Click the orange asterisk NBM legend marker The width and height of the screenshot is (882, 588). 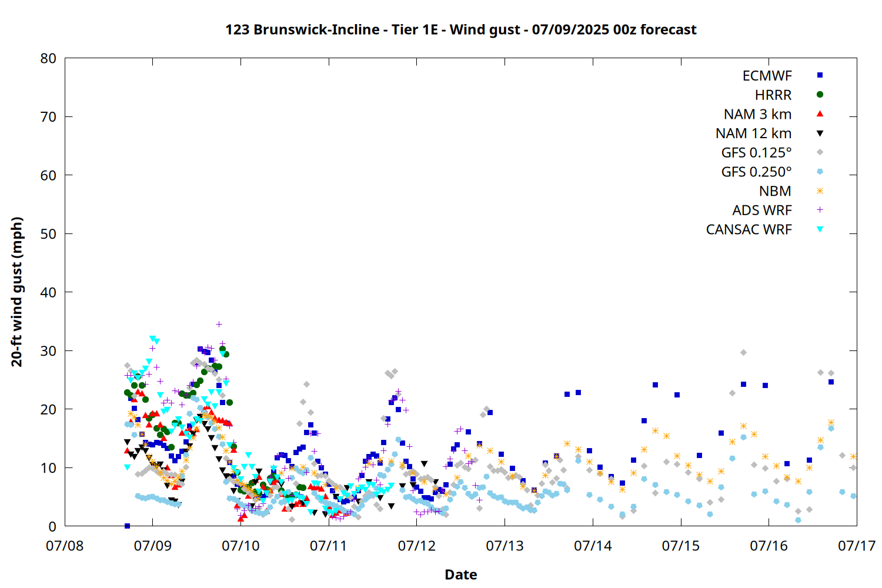(x=820, y=191)
